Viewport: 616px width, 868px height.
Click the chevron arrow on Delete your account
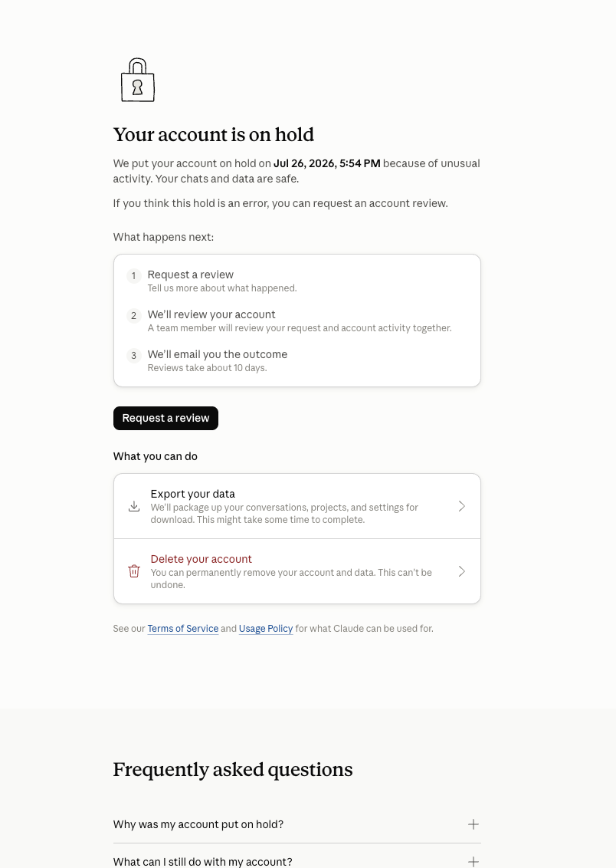pyautogui.click(x=462, y=571)
